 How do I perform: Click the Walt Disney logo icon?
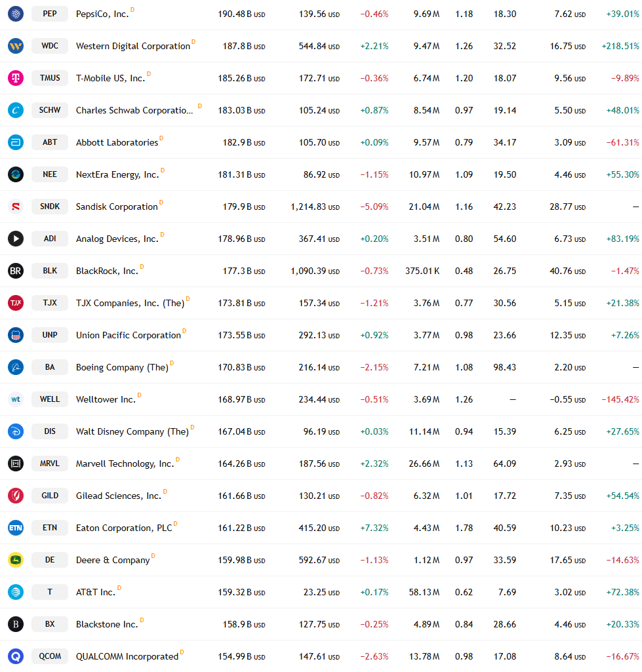16,431
